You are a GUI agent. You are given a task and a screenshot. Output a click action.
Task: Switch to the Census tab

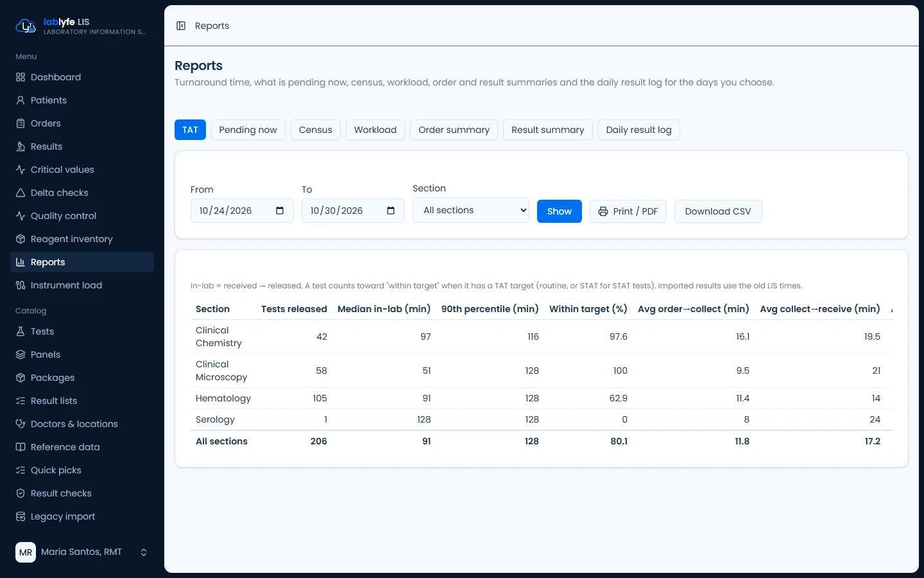pyautogui.click(x=316, y=130)
